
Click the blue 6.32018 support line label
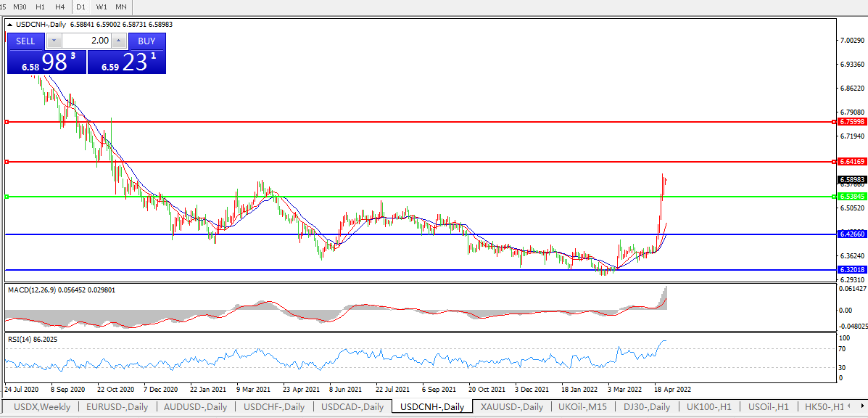click(x=851, y=269)
